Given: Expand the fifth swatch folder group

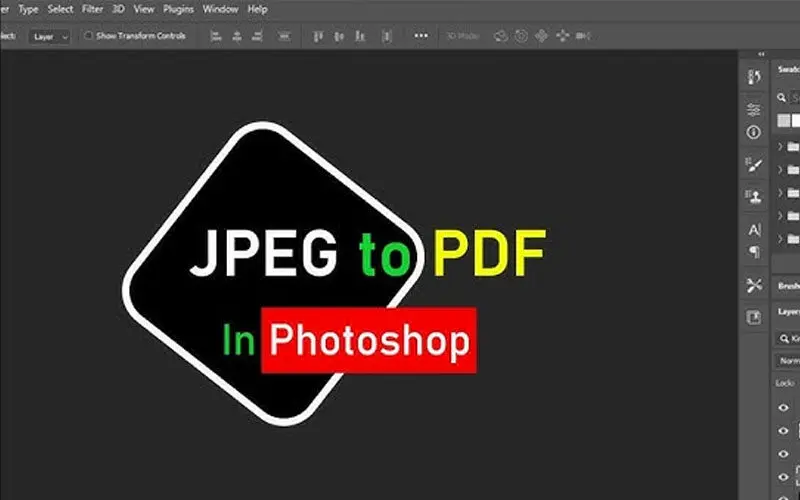Looking at the screenshot, I should 780,238.
